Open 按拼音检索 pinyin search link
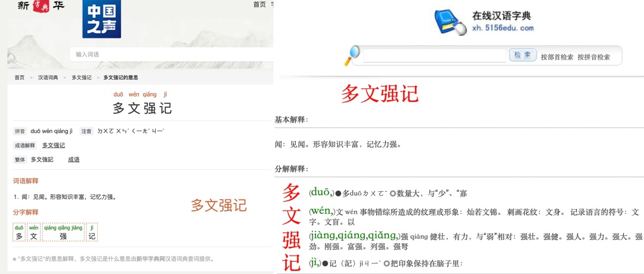The image size is (644, 274). [x=593, y=57]
